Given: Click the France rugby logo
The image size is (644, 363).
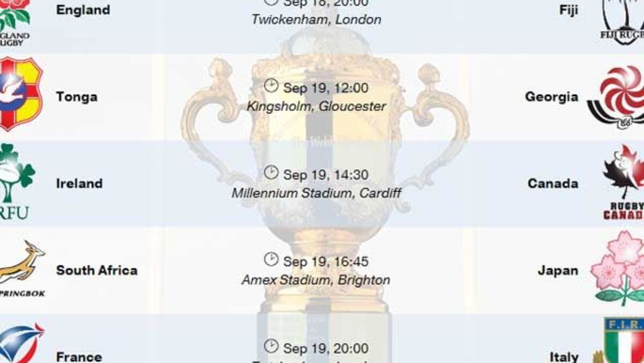Looking at the screenshot, I should (20, 344).
